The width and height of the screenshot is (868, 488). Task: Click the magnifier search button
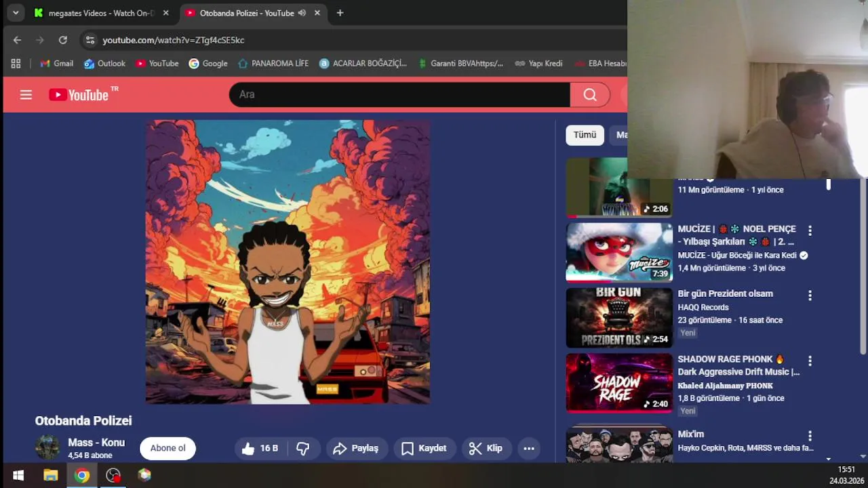[x=590, y=95]
